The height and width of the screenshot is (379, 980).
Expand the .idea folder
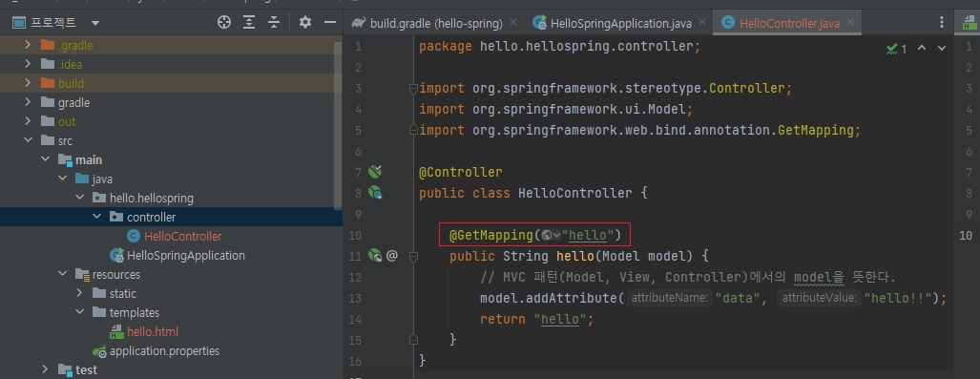[x=28, y=64]
